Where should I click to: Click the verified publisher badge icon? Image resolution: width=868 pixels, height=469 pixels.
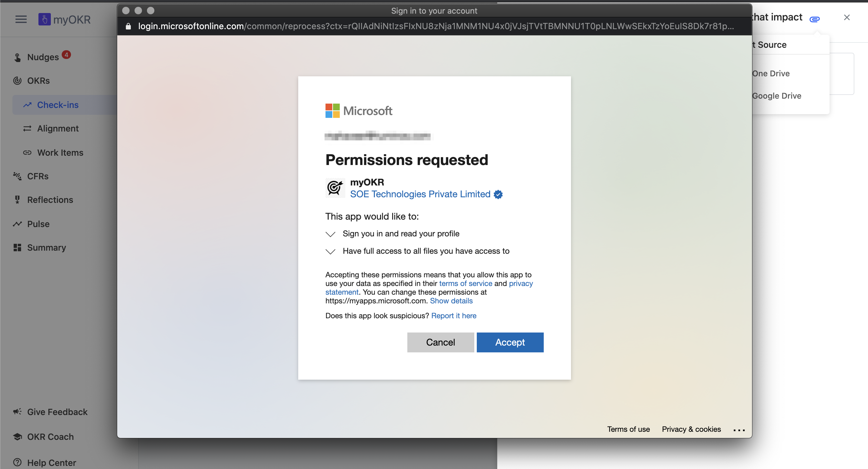(498, 194)
